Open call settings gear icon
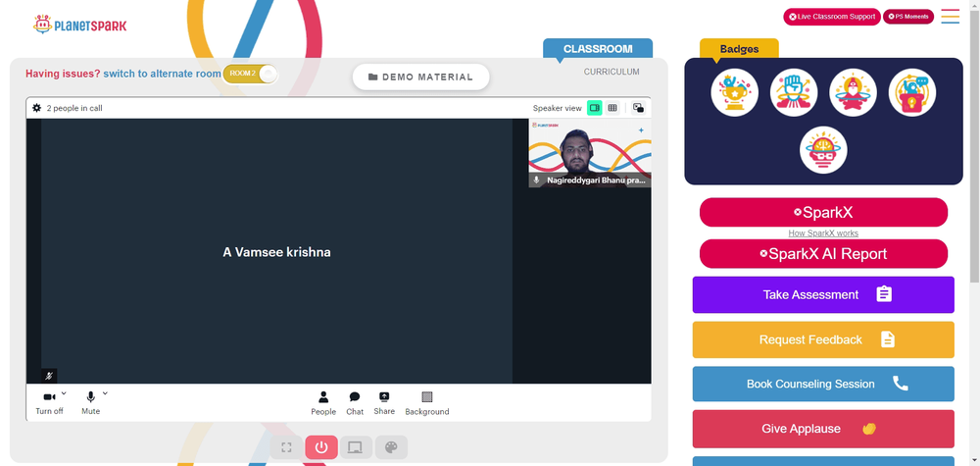Image resolution: width=980 pixels, height=466 pixels. pyautogui.click(x=37, y=108)
